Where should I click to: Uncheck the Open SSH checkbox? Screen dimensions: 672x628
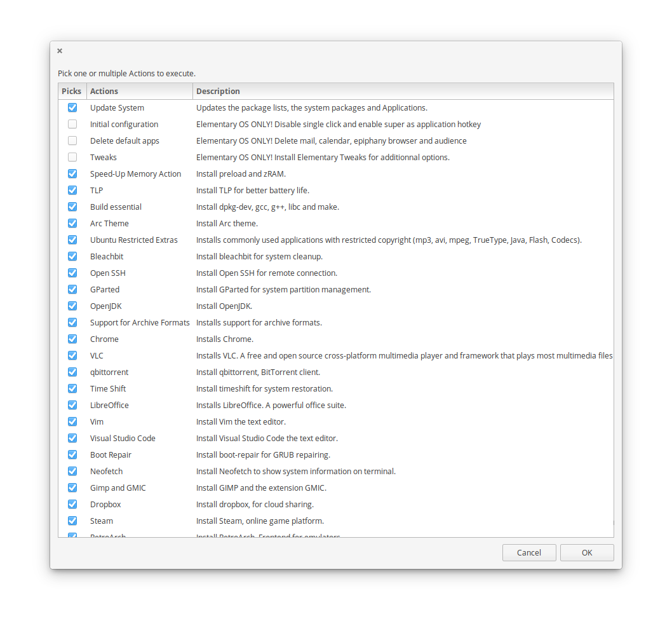pos(72,273)
